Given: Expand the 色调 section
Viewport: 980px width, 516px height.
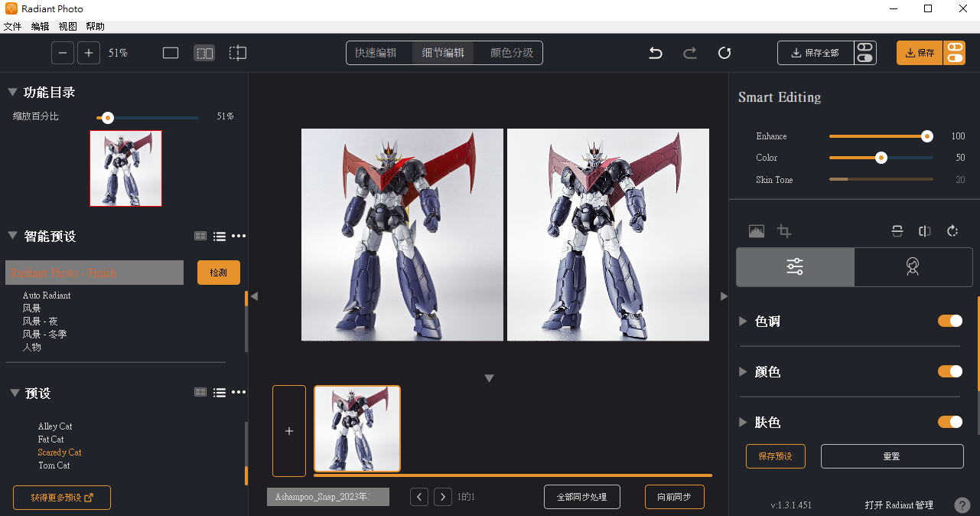Looking at the screenshot, I should point(743,322).
